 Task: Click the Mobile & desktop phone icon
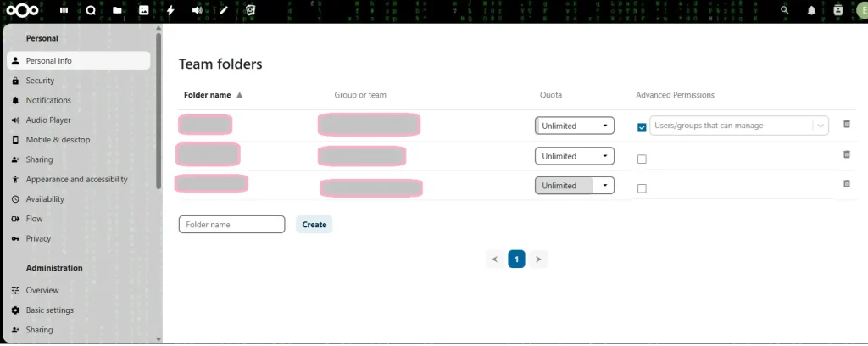pos(15,140)
